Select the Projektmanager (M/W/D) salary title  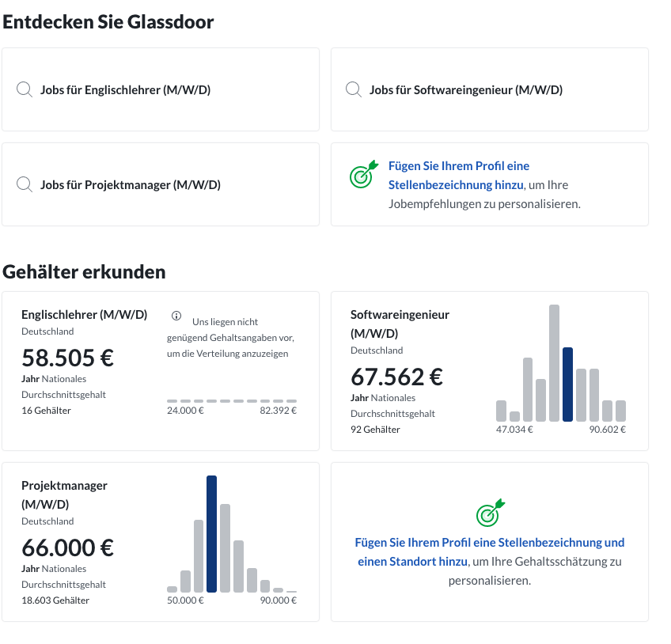pos(64,494)
